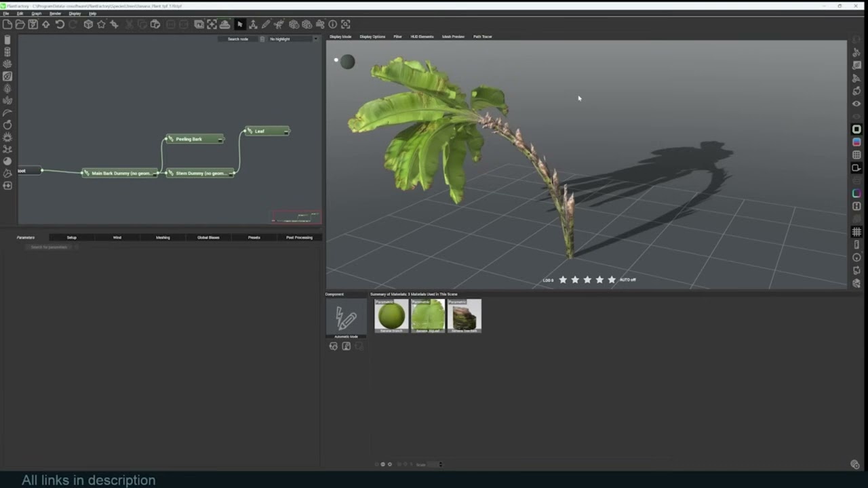Select the Peeling Bark node
868x488 pixels.
pos(194,139)
